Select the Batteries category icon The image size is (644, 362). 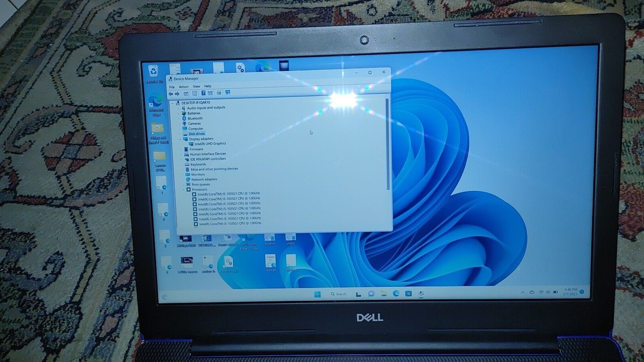point(184,113)
